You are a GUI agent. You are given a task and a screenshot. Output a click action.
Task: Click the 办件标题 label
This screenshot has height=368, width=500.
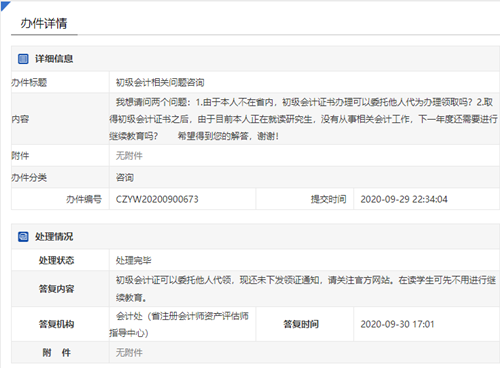pyautogui.click(x=29, y=82)
